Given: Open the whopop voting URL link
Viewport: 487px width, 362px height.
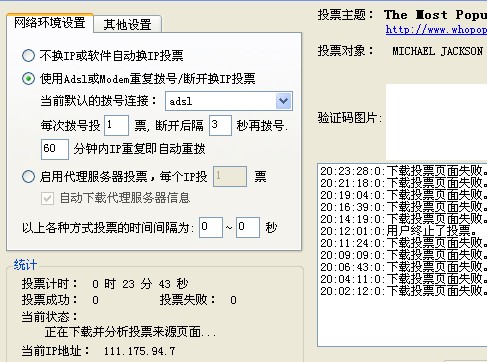Looking at the screenshot, I should click(x=436, y=30).
